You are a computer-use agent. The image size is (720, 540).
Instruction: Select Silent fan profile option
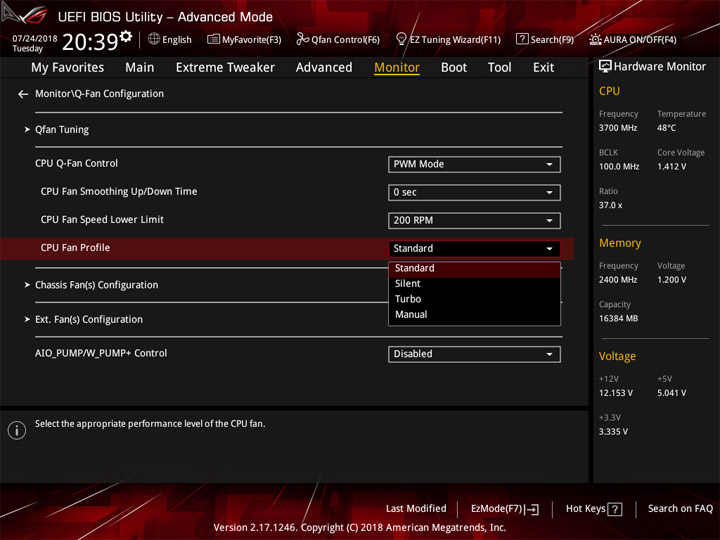[474, 284]
